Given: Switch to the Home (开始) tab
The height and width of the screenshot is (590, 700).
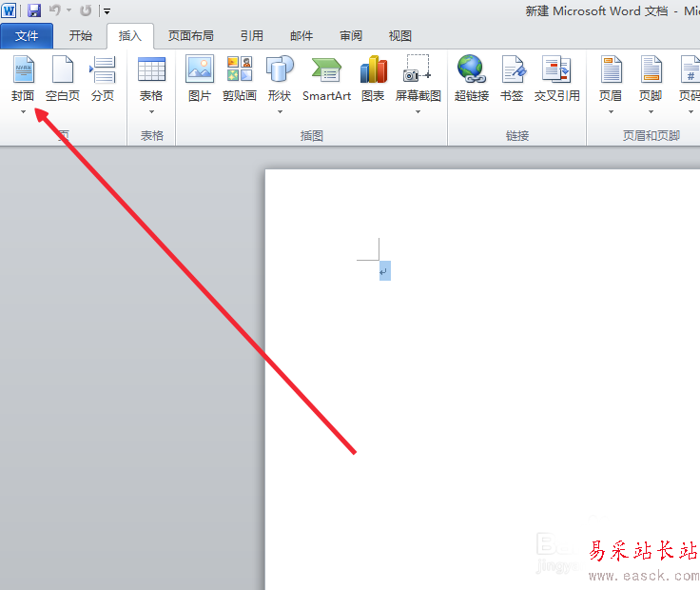Looking at the screenshot, I should (80, 36).
